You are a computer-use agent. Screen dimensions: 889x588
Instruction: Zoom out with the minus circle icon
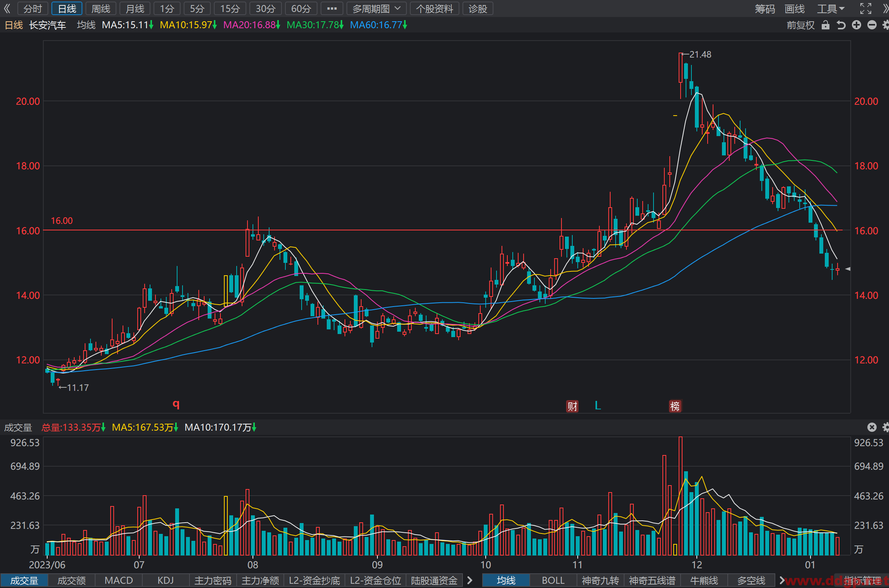pos(872,25)
